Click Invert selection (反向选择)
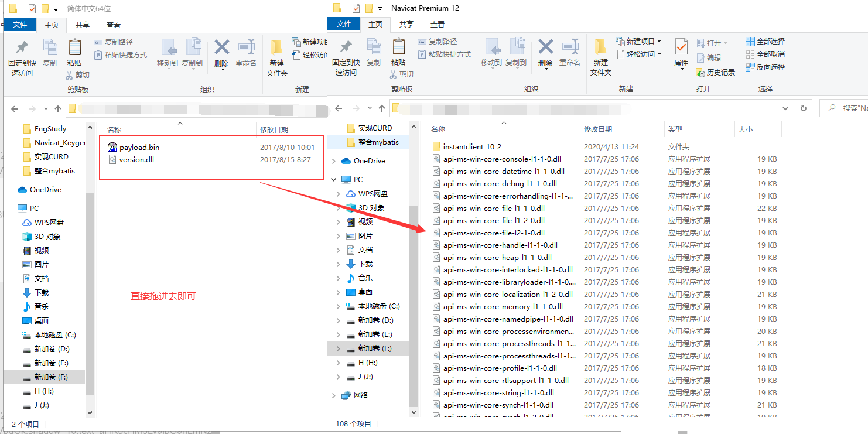This screenshot has height=434, width=868. pos(766,67)
